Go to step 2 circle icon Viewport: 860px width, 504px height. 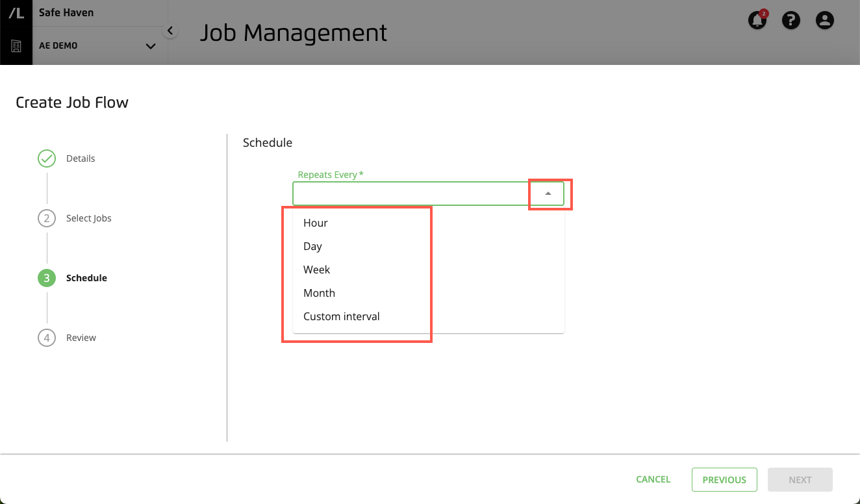tap(47, 218)
